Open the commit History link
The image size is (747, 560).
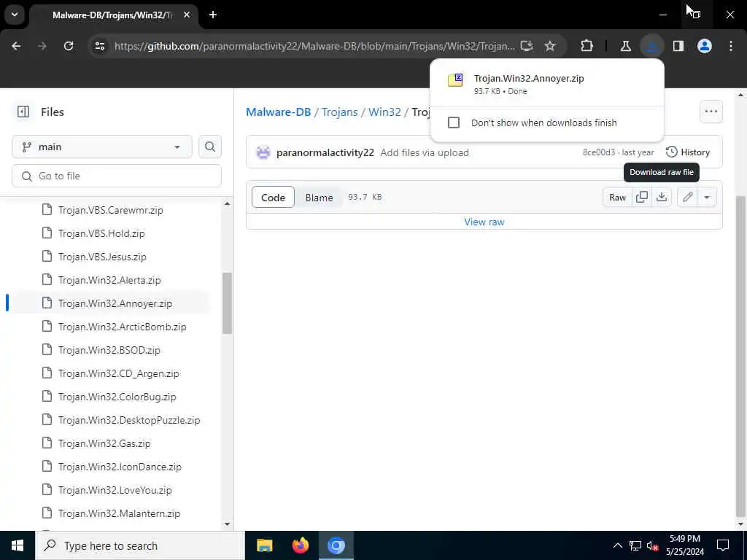(688, 152)
